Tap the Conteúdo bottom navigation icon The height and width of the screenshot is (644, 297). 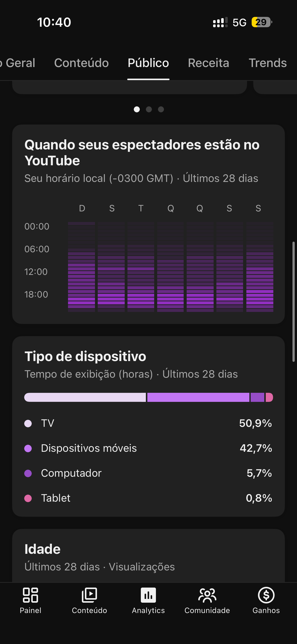tap(89, 595)
